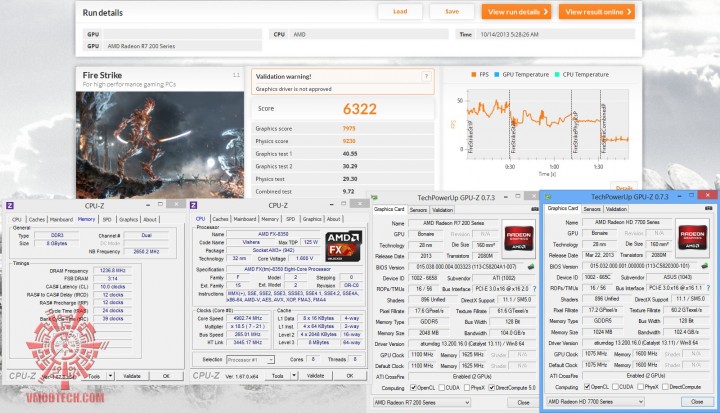Open the AMD Radeon HD 7700 Series GPU dropdown
This screenshot has width=720, height=413.
pos(595,402)
